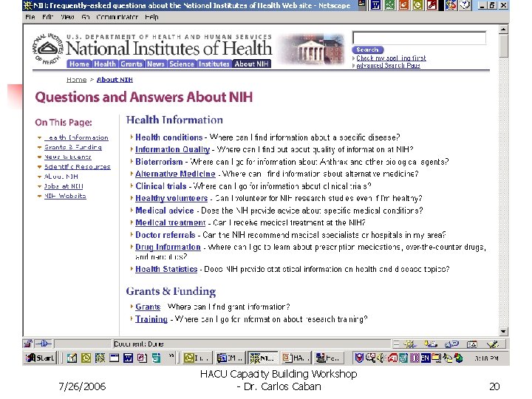Screen dimensions: 532x399
Task: Switch to the active Netscape taskbar button
Action: [263, 358]
